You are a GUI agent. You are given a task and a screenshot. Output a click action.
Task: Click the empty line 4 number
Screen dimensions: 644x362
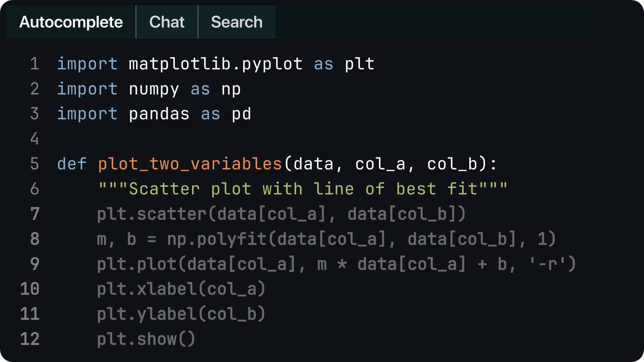pyautogui.click(x=35, y=139)
